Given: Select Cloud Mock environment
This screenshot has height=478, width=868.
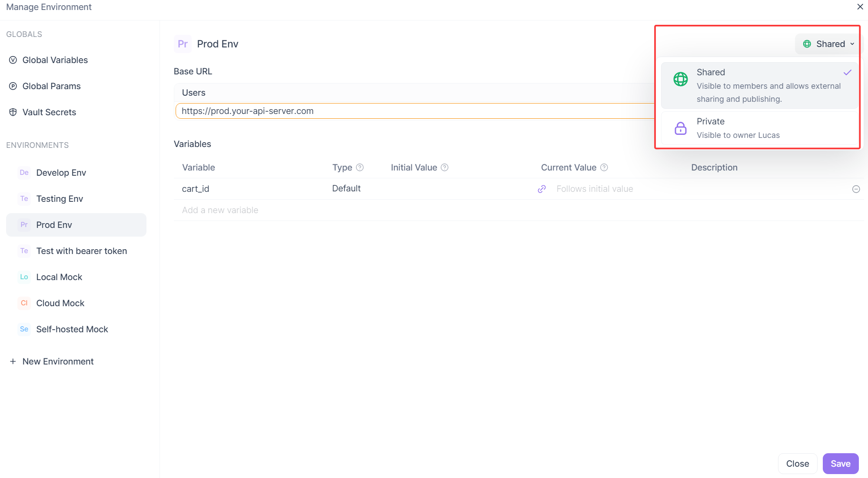Looking at the screenshot, I should pos(60,303).
